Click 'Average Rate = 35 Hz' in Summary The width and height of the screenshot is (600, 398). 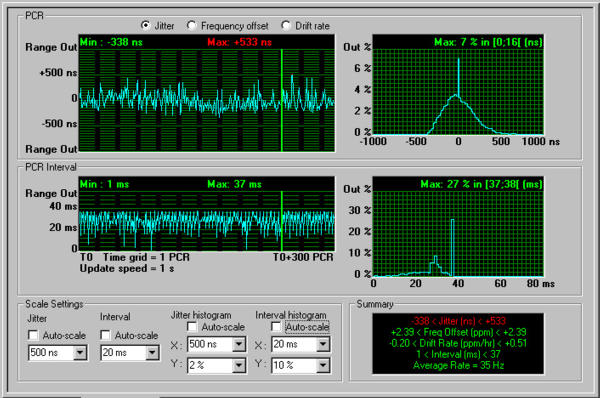click(x=458, y=365)
